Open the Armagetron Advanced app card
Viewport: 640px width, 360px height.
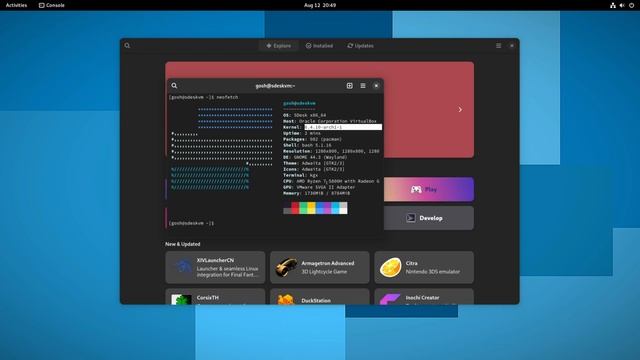(x=320, y=267)
